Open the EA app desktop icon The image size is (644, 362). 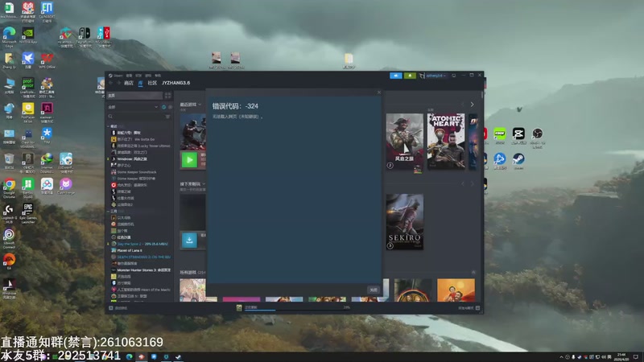(x=9, y=262)
